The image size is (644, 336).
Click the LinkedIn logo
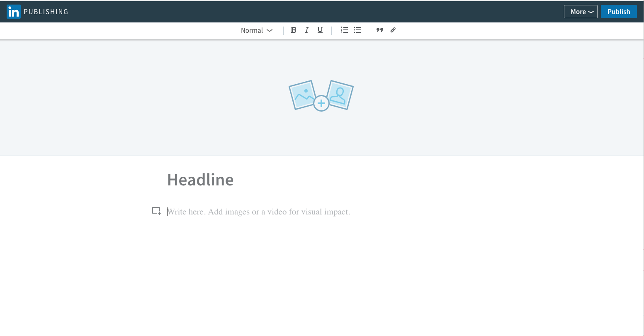point(13,12)
